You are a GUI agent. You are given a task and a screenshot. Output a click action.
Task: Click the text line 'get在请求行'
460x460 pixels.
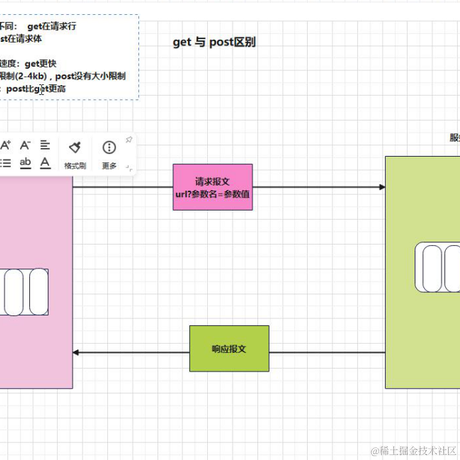tap(52, 26)
